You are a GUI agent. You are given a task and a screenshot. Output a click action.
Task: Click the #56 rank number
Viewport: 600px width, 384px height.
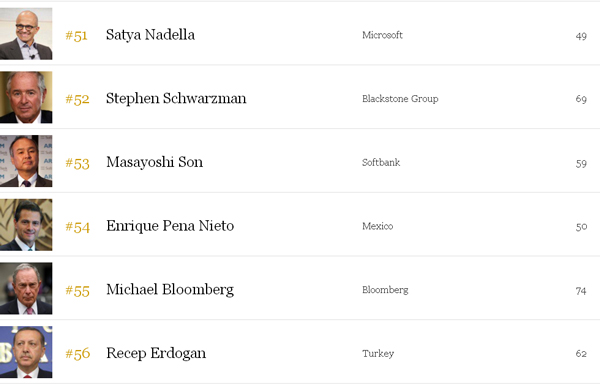[78, 354]
